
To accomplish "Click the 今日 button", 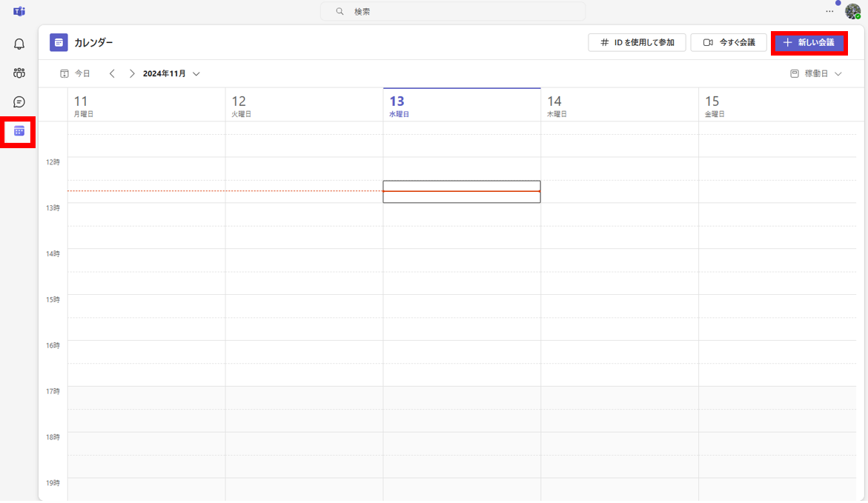I will pos(75,74).
